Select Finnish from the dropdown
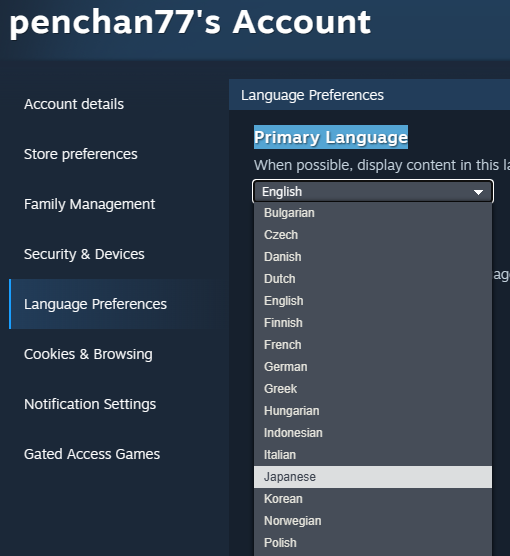 (x=373, y=323)
